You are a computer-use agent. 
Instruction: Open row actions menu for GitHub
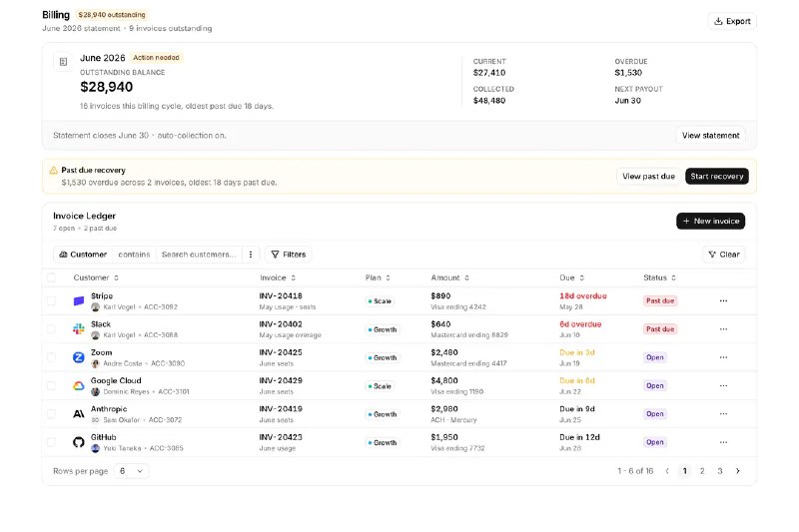coord(723,442)
